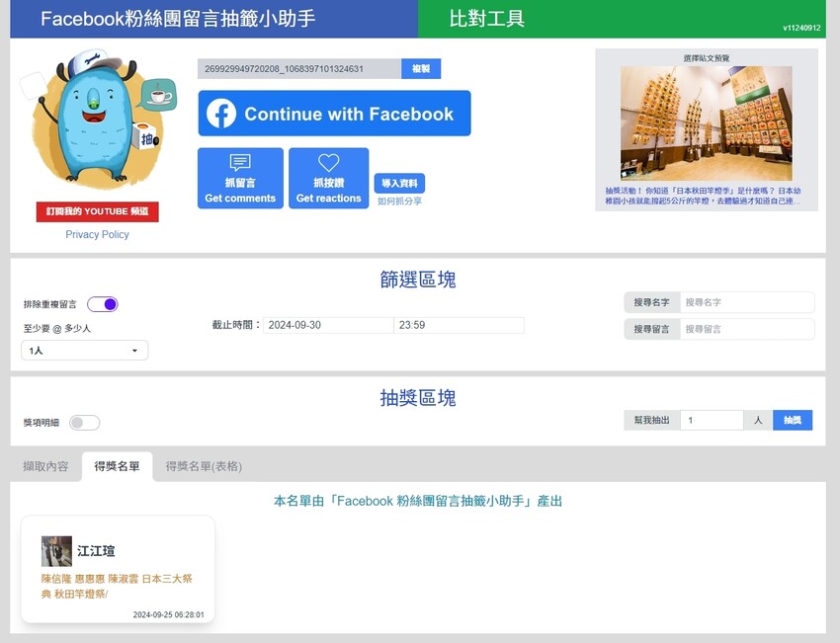Click the Get reactions heart icon
Screen dimensions: 840x643
pyautogui.click(x=328, y=163)
